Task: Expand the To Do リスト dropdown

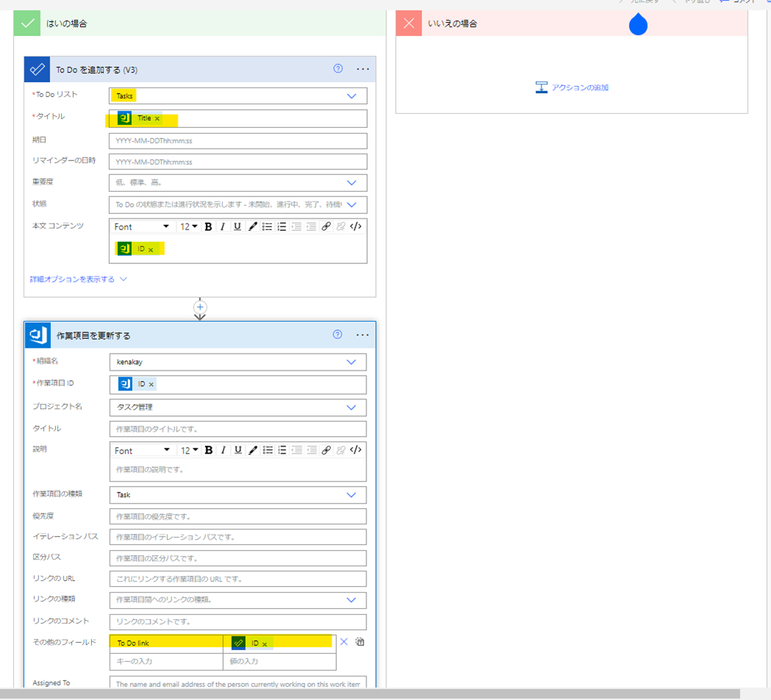Action: click(x=352, y=96)
